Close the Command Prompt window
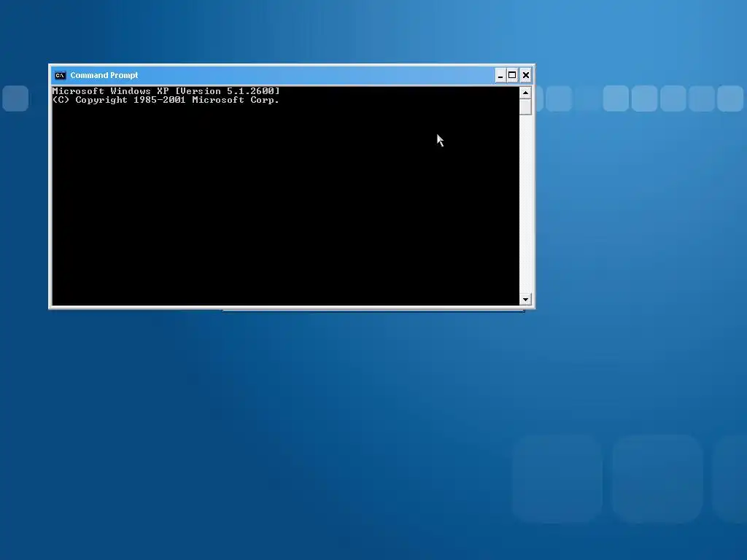Screen dimensions: 747x560 point(526,75)
